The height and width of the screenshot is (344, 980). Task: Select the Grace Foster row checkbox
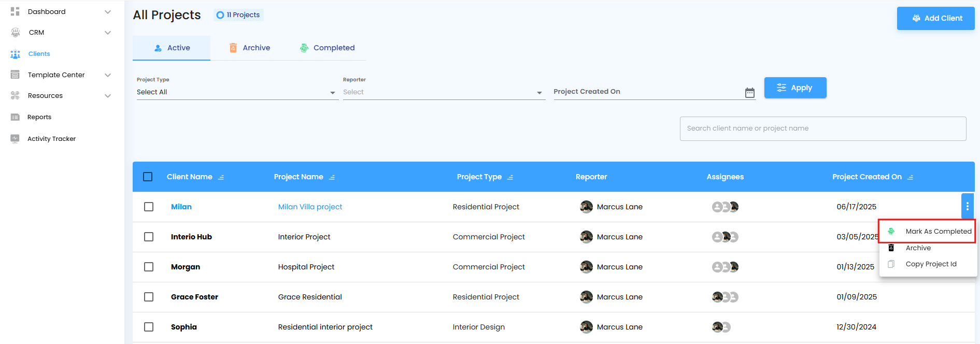pyautogui.click(x=149, y=297)
